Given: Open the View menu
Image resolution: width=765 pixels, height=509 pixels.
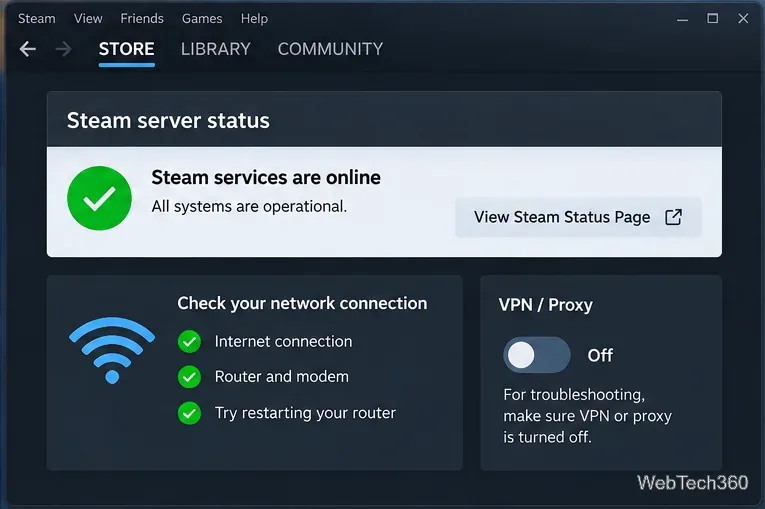Looking at the screenshot, I should [88, 19].
